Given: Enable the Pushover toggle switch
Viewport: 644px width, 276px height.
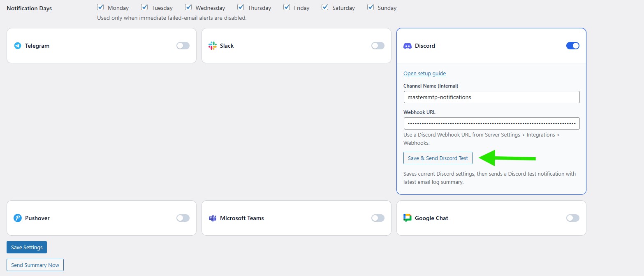Looking at the screenshot, I should tap(183, 218).
